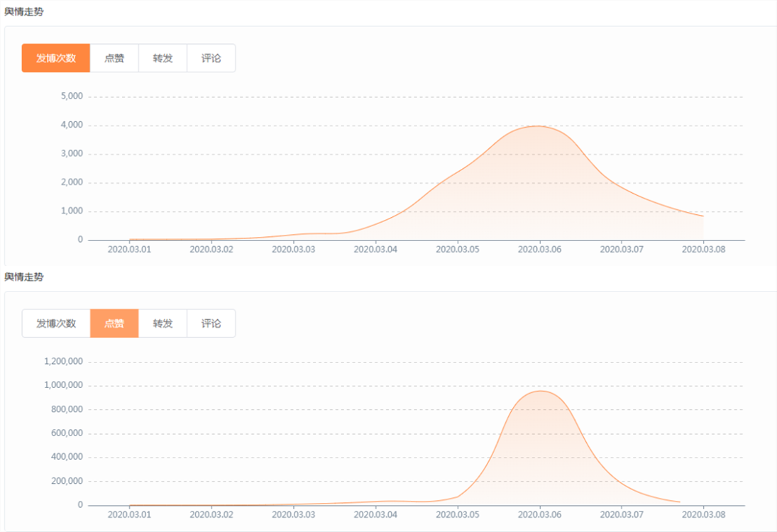Viewport: 777px width, 532px height.
Task: Switch bottom chart to 转发 tab
Action: (163, 323)
